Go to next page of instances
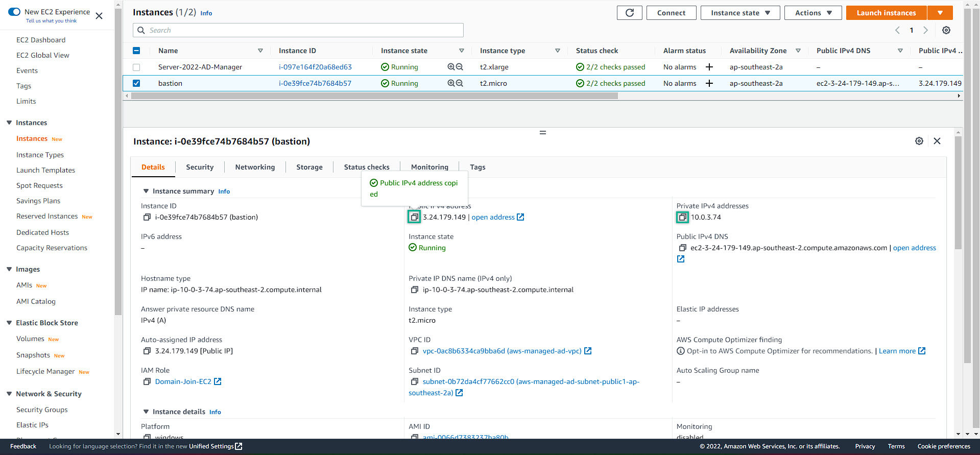Viewport: 980px width, 455px height. tap(925, 30)
